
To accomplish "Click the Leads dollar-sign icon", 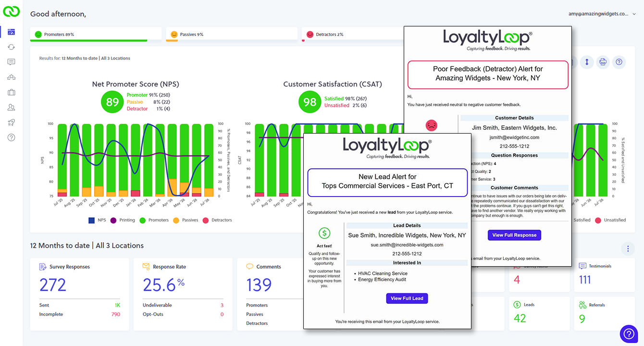I will click(x=517, y=305).
